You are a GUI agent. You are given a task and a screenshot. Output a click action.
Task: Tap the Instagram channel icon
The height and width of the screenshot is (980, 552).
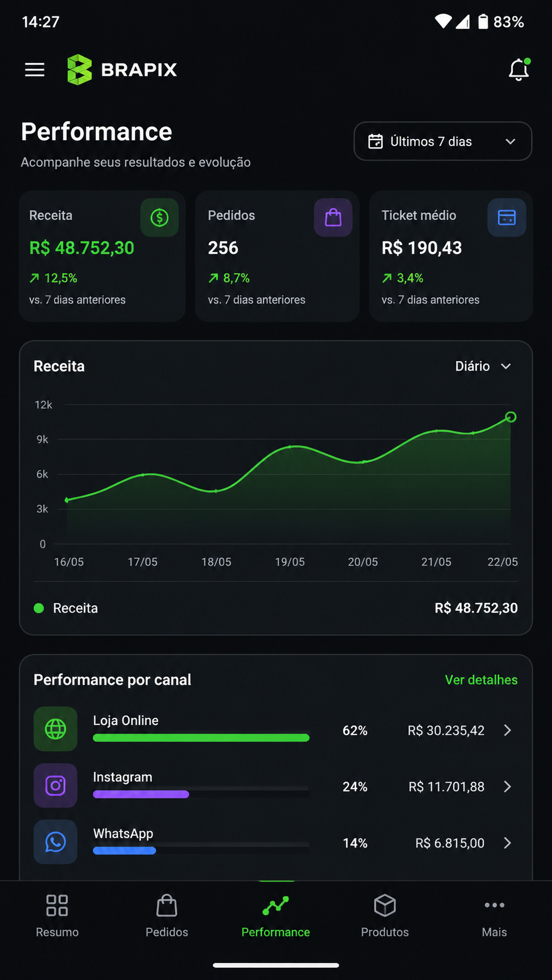(x=56, y=785)
